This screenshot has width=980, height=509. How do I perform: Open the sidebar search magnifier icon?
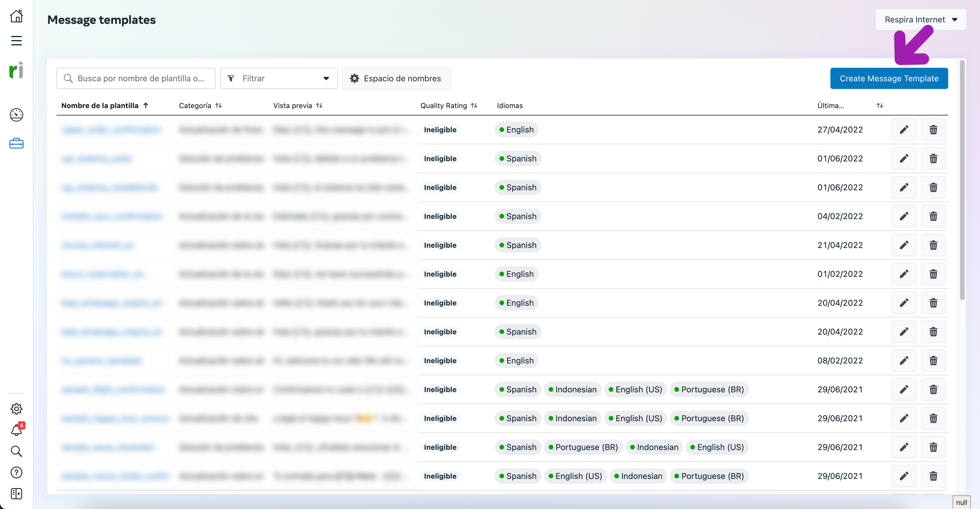point(16,451)
